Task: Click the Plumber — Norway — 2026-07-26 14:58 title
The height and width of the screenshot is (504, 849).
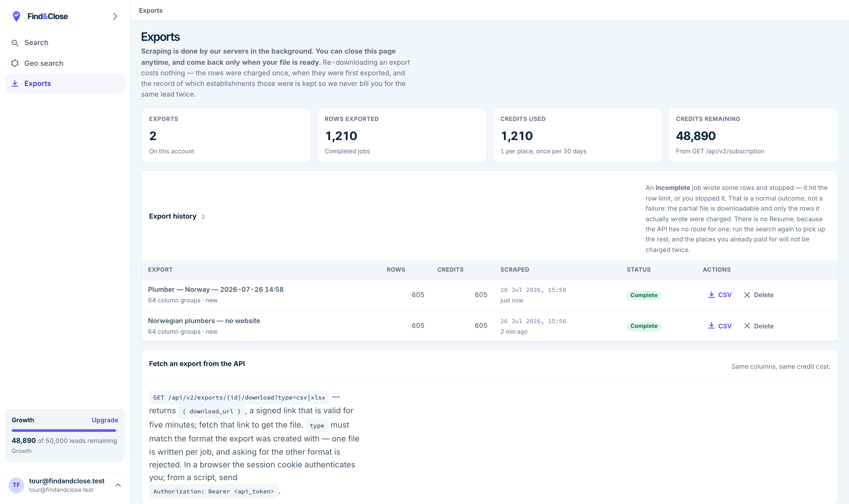Action: (x=216, y=289)
